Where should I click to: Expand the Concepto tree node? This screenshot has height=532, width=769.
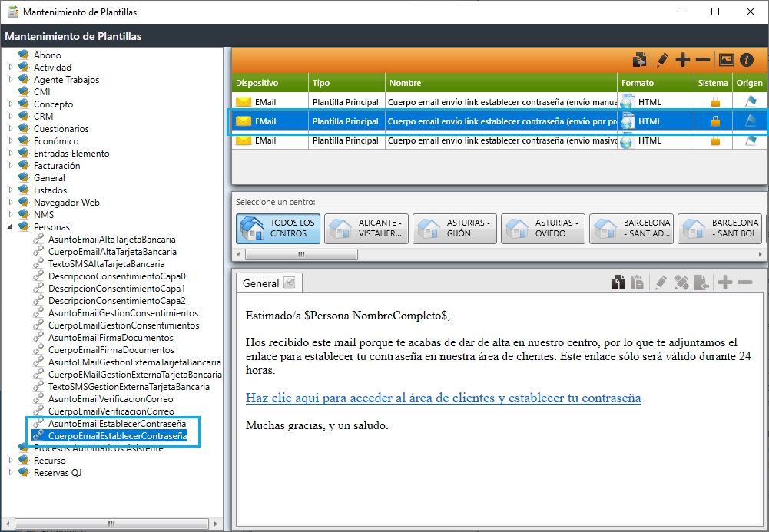(11, 104)
